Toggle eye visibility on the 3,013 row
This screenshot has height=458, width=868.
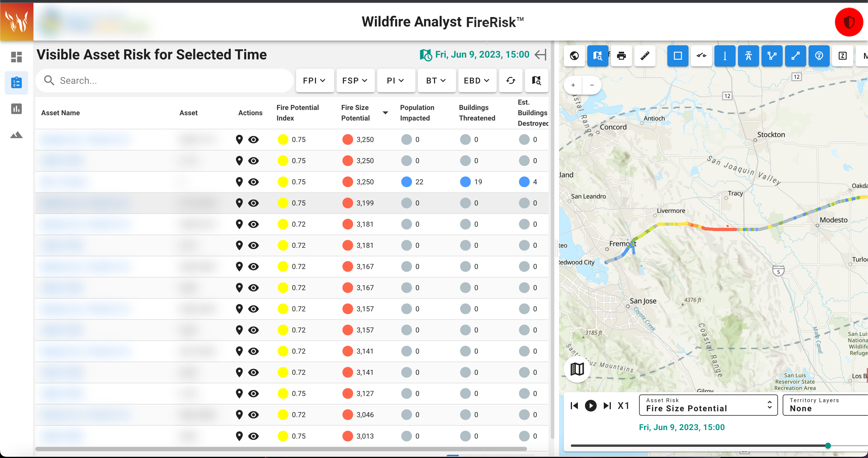[x=253, y=436]
